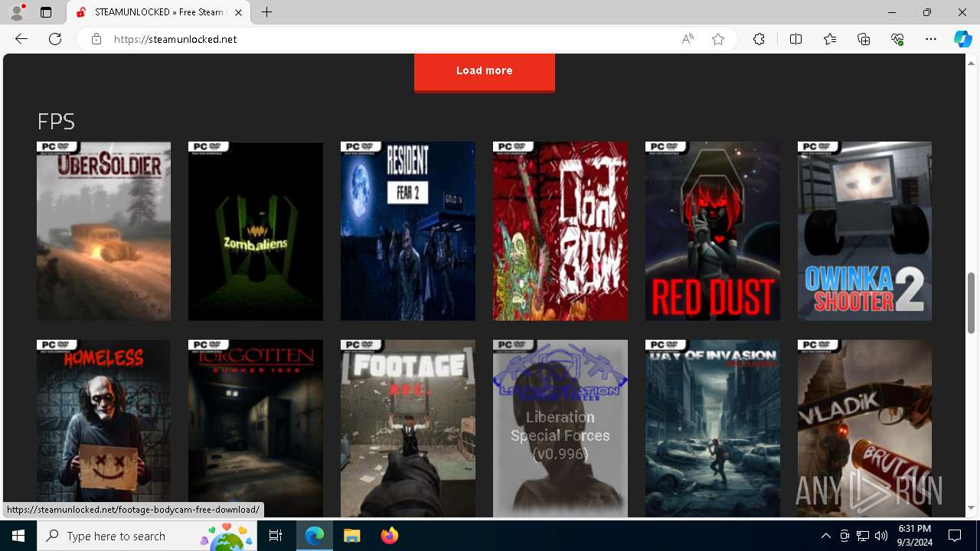Image resolution: width=980 pixels, height=551 pixels.
Task: Reload the page with Refresh icon
Action: pyautogui.click(x=55, y=39)
